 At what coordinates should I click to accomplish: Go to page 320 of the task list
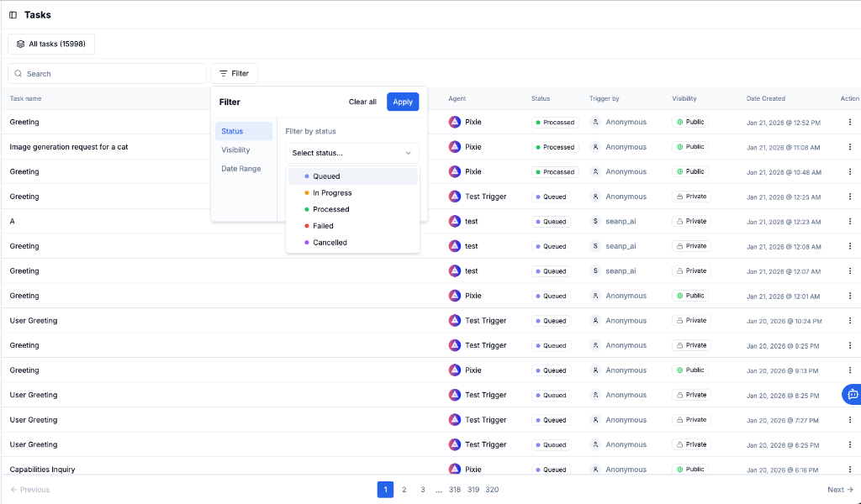pyautogui.click(x=492, y=489)
